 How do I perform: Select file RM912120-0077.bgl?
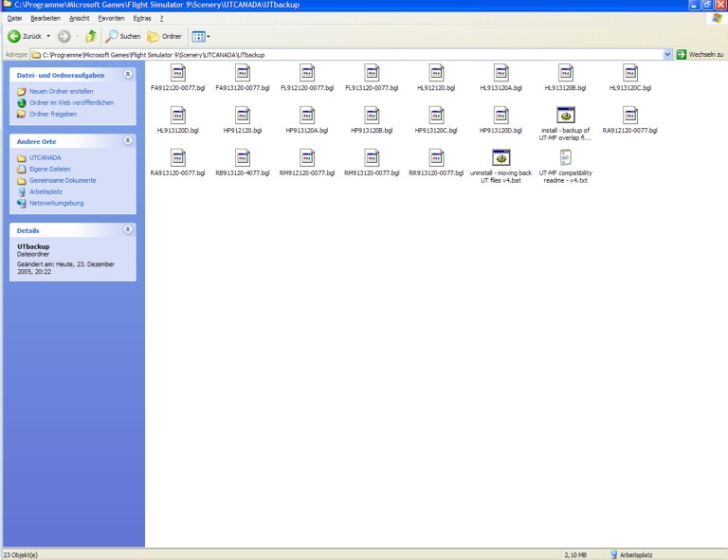pyautogui.click(x=307, y=163)
